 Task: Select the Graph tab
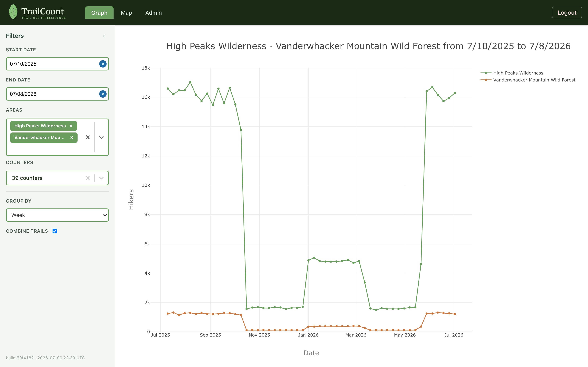[x=99, y=13]
